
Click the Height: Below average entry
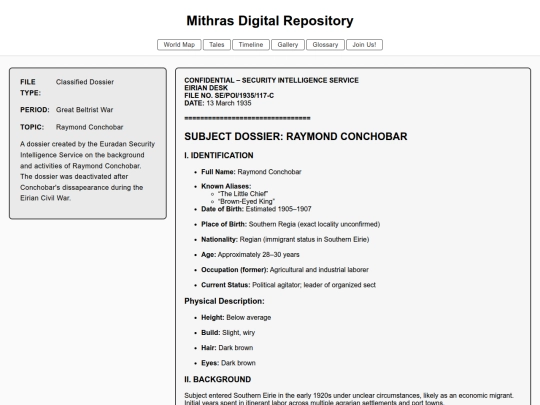(x=236, y=318)
